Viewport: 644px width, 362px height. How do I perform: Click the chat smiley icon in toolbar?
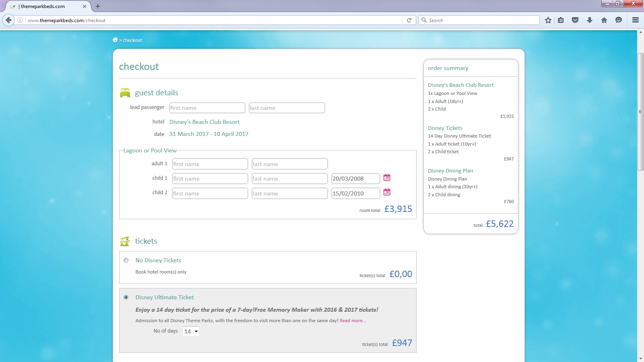[619, 20]
